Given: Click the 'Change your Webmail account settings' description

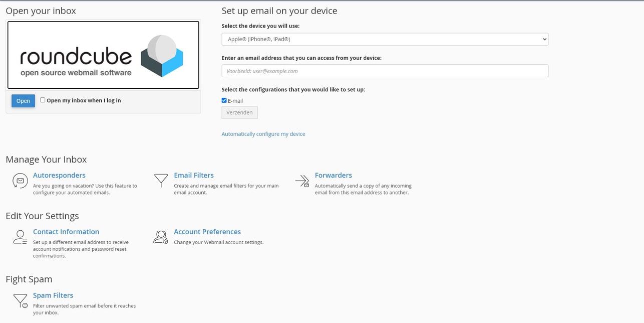Looking at the screenshot, I should pos(218,242).
